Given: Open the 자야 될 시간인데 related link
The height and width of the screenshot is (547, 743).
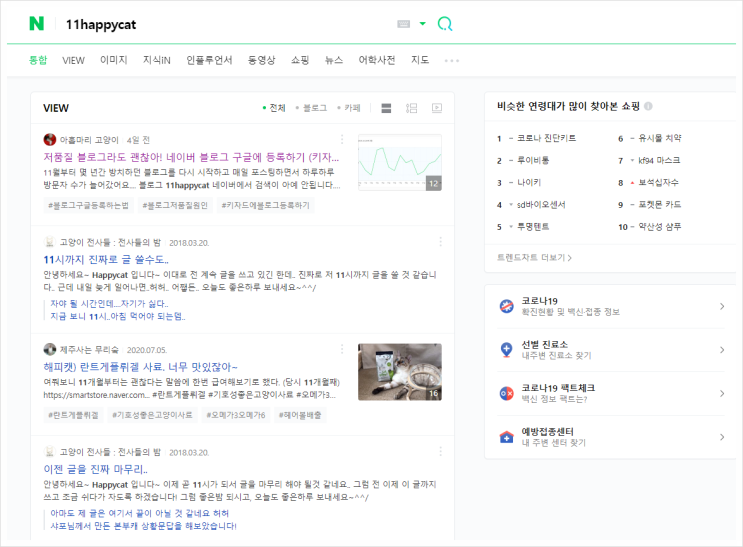Looking at the screenshot, I should (x=109, y=303).
